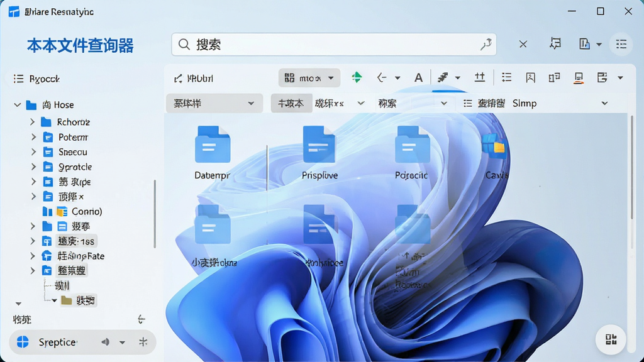Select the Hose root folder

pos(57,105)
